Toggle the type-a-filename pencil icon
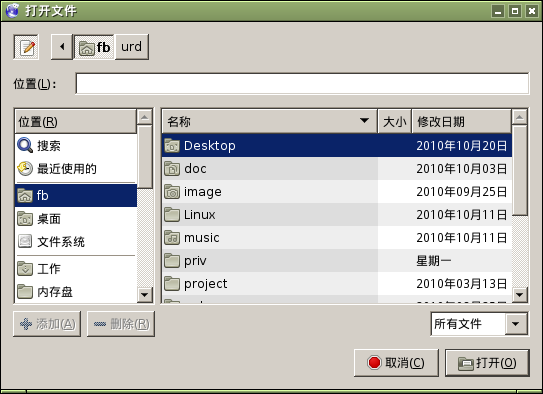Screen dimensions: 543x394 pyautogui.click(x=26, y=47)
